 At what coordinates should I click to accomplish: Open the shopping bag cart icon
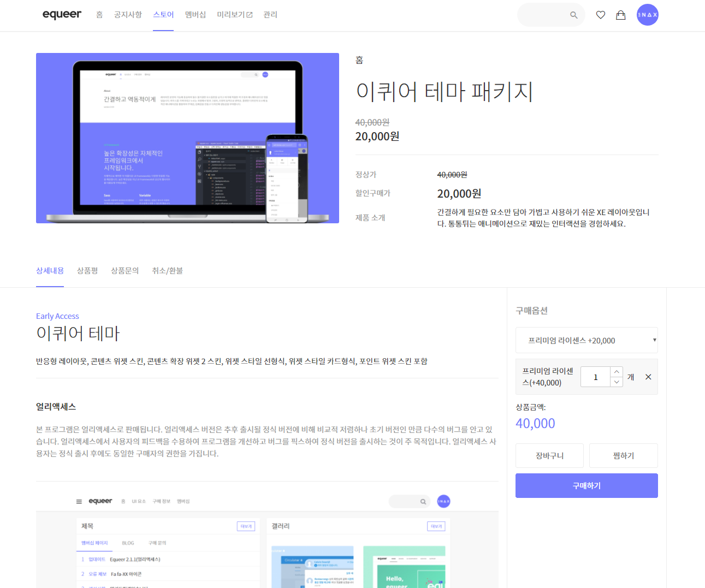pyautogui.click(x=621, y=15)
